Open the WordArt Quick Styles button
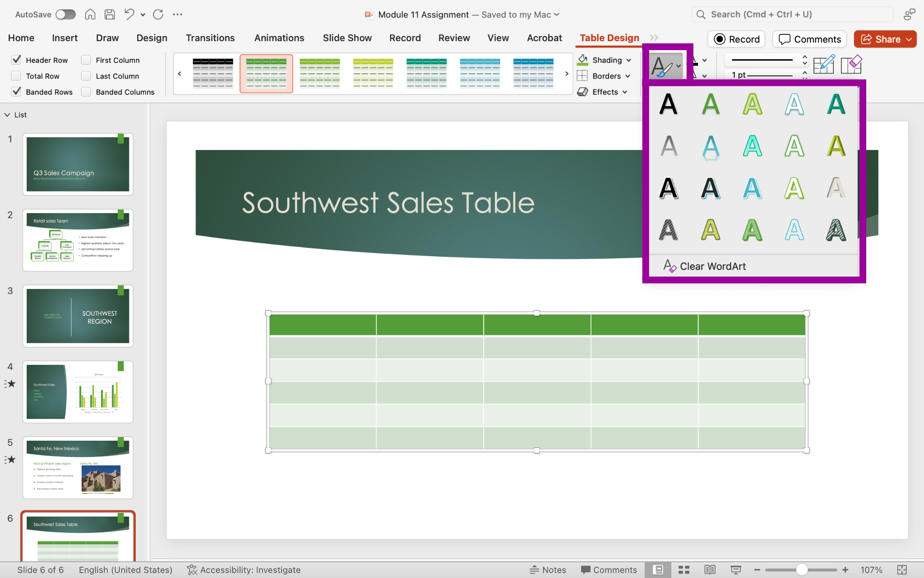Image resolution: width=924 pixels, height=578 pixels. [666, 66]
